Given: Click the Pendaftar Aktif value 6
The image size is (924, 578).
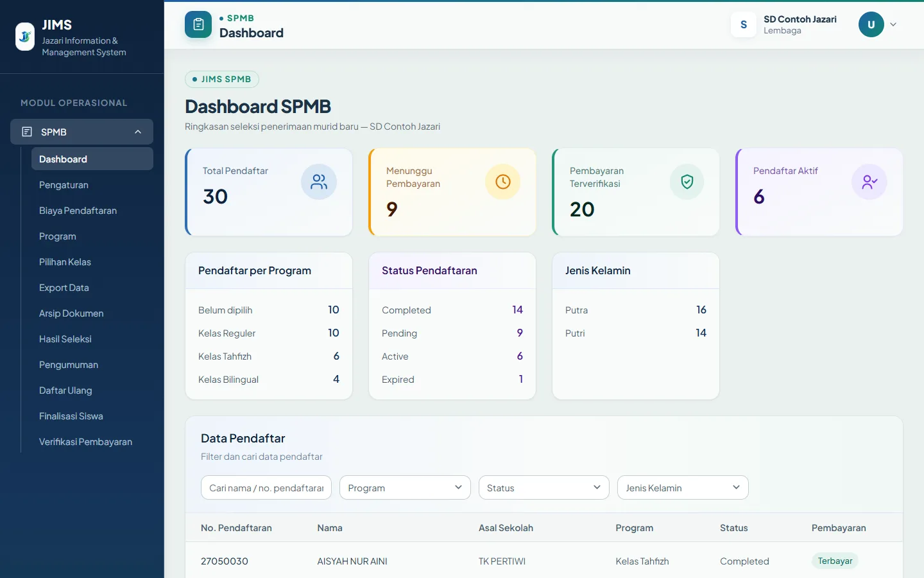Looking at the screenshot, I should click(759, 197).
